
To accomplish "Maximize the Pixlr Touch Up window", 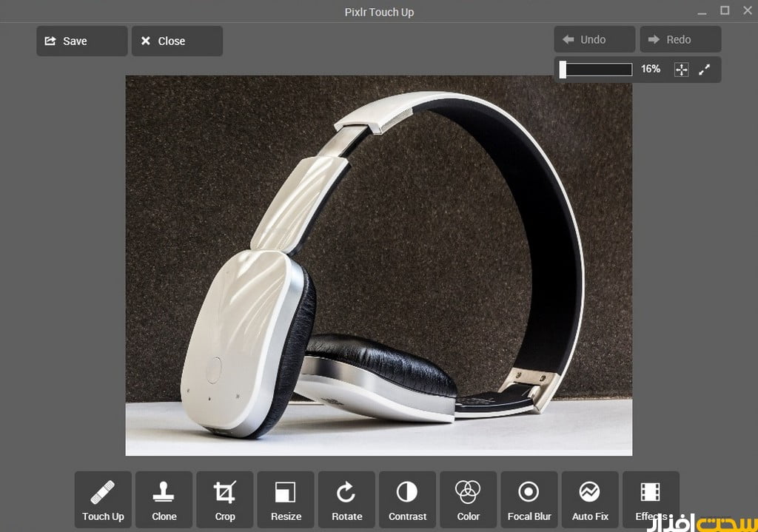I will 725,10.
